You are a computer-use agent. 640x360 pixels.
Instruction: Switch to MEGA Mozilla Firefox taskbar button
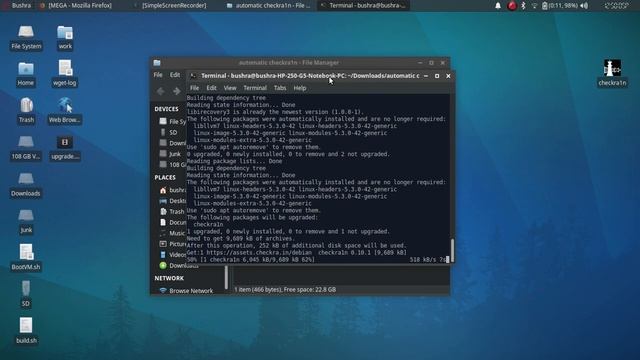76,6
